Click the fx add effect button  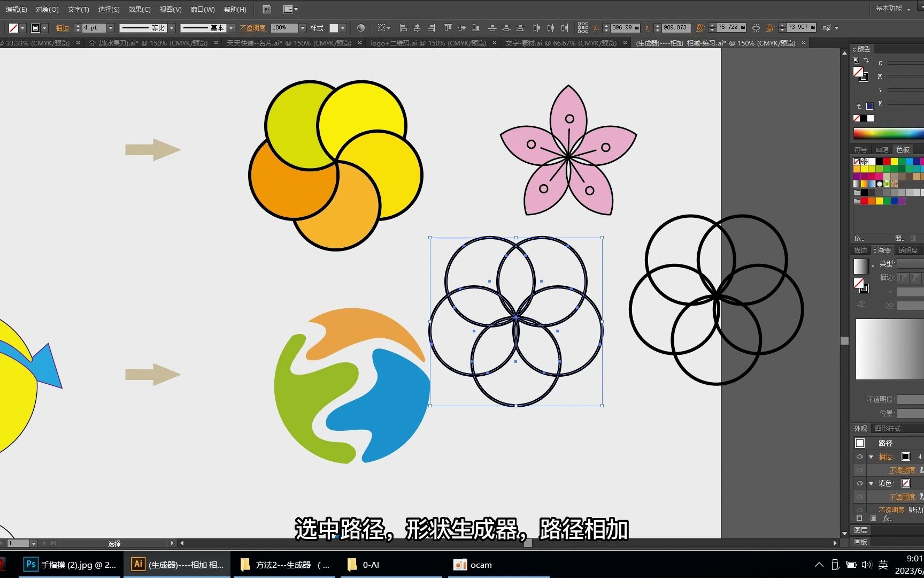coord(887,519)
